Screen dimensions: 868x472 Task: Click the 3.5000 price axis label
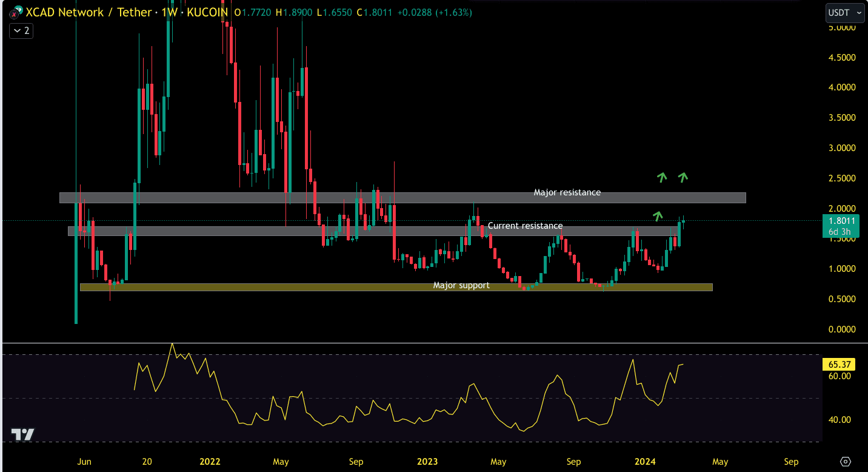pos(843,118)
